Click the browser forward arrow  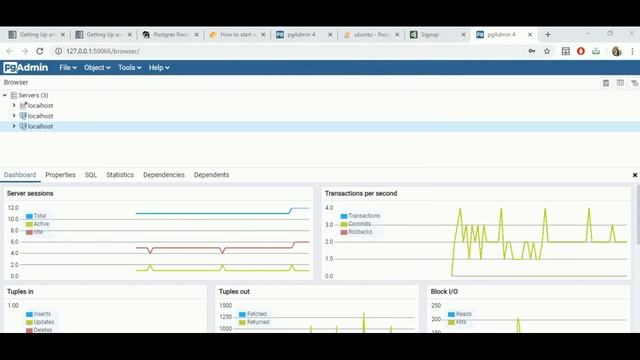(x=24, y=51)
